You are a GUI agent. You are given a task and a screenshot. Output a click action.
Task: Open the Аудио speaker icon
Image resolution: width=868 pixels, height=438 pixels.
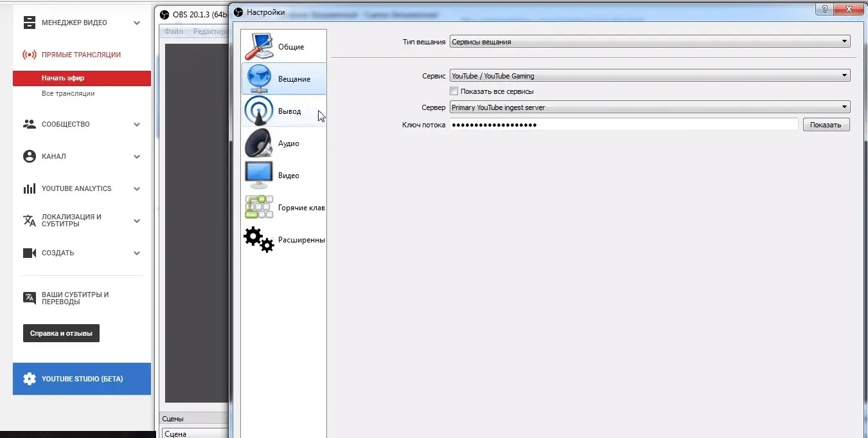[260, 143]
